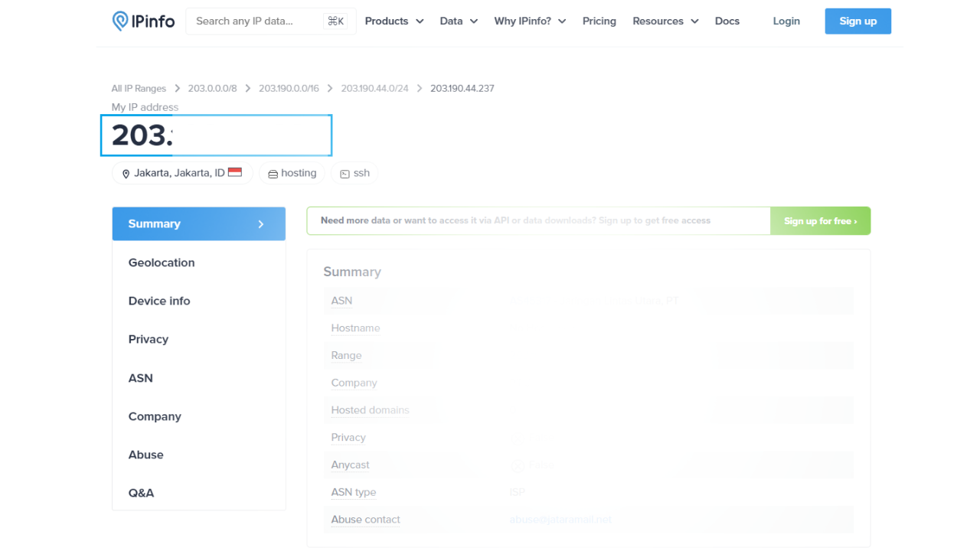Select the hosting tag icon
980x551 pixels.
click(x=273, y=173)
